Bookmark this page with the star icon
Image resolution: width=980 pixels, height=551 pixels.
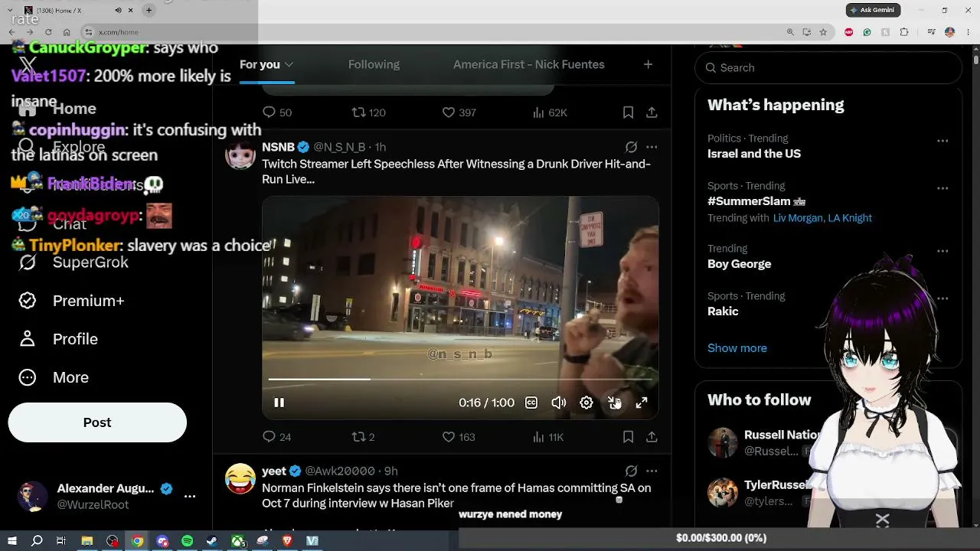click(823, 32)
